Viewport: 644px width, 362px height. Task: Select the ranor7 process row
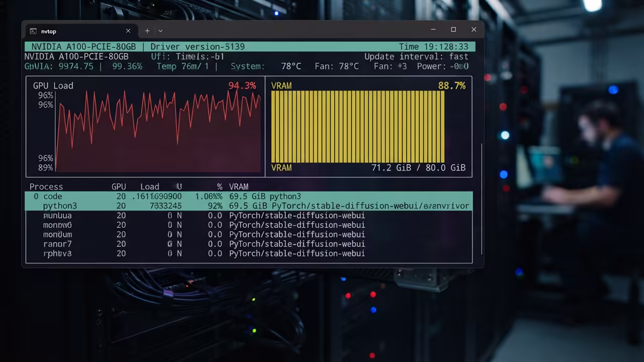click(x=249, y=244)
